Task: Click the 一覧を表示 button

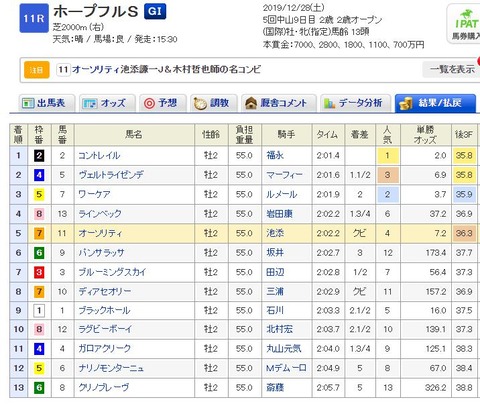Action: 451,69
